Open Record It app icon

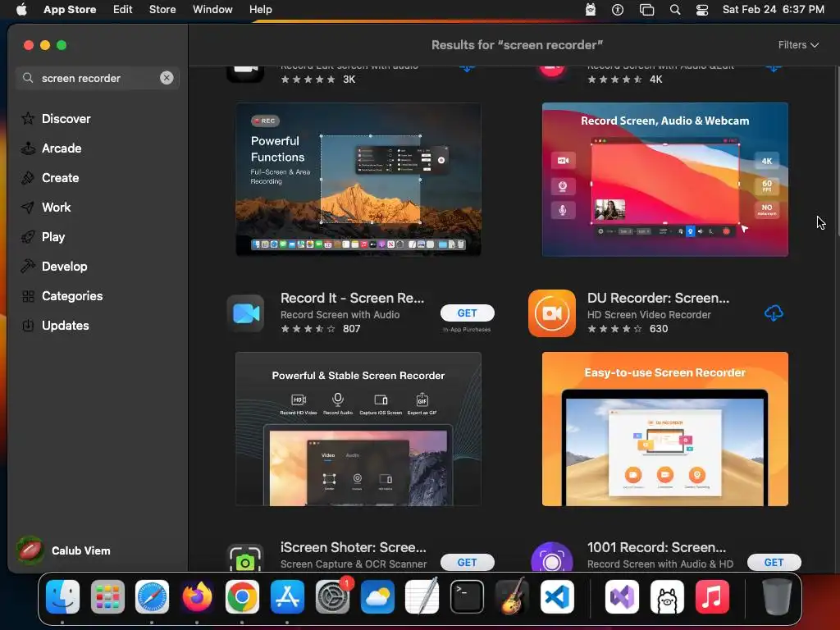(x=245, y=313)
